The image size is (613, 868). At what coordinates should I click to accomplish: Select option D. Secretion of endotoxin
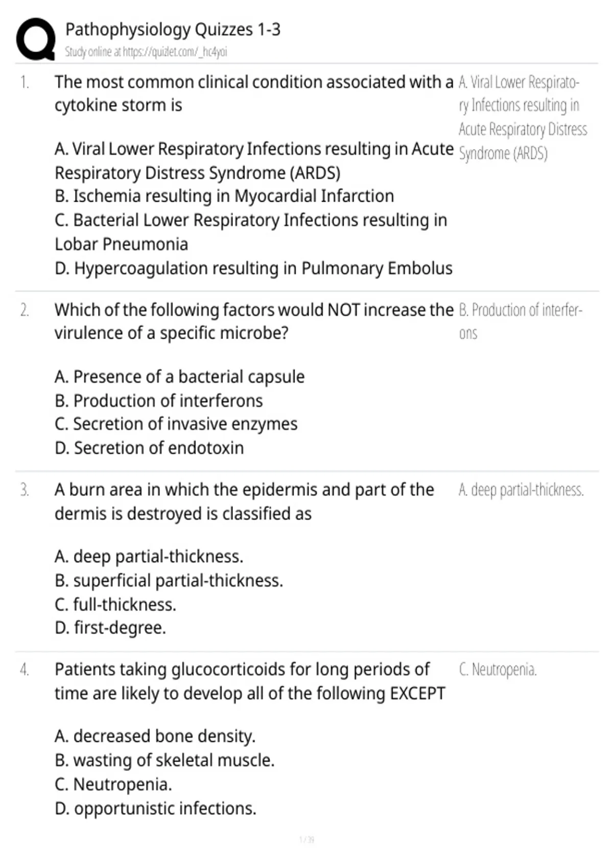pos(149,448)
